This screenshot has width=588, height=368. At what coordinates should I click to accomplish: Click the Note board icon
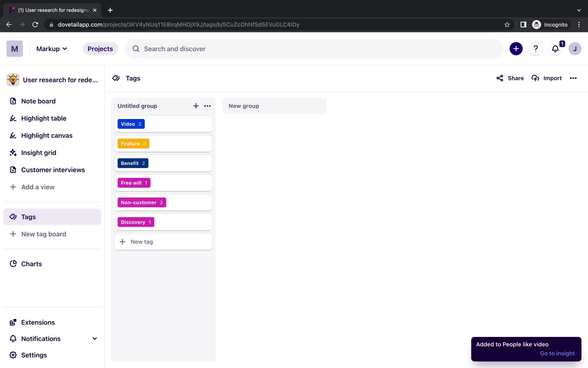tap(13, 101)
